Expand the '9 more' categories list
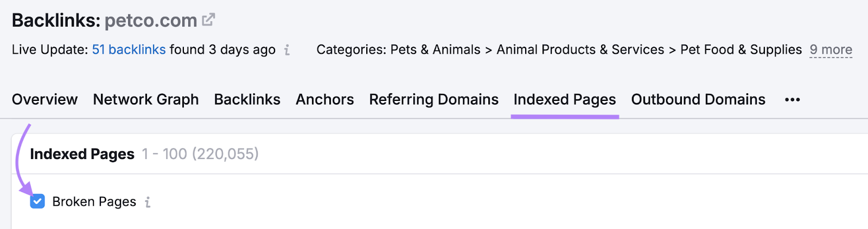Viewport: 868px width, 229px height. pyautogui.click(x=831, y=50)
